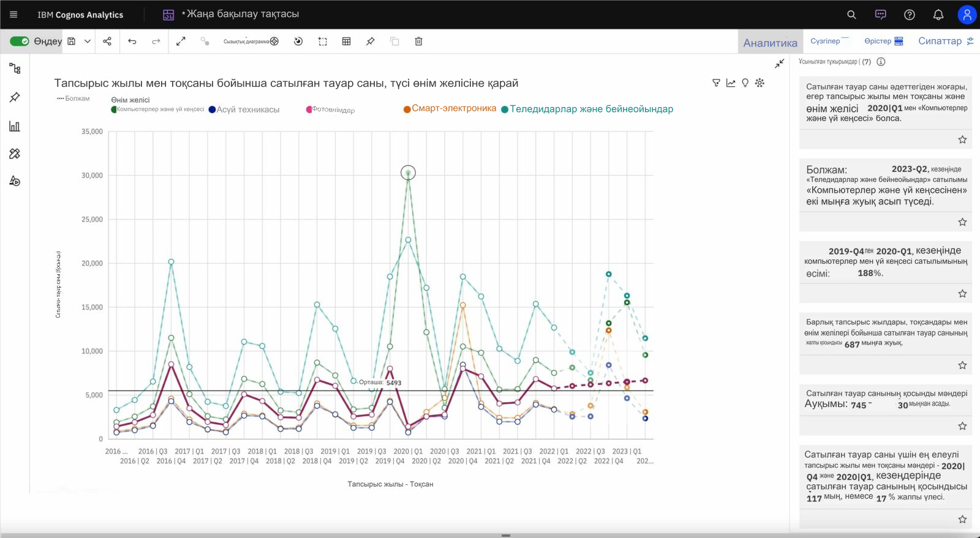Viewport: 980px width, 538px height.
Task: Open the save options dropdown arrow
Action: click(88, 41)
